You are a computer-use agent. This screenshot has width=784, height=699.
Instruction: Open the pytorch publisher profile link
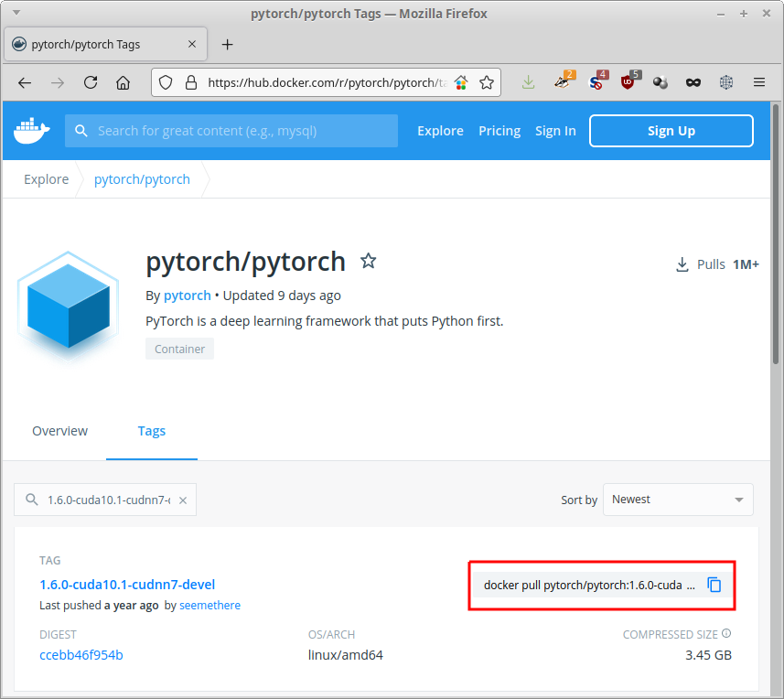click(x=188, y=296)
